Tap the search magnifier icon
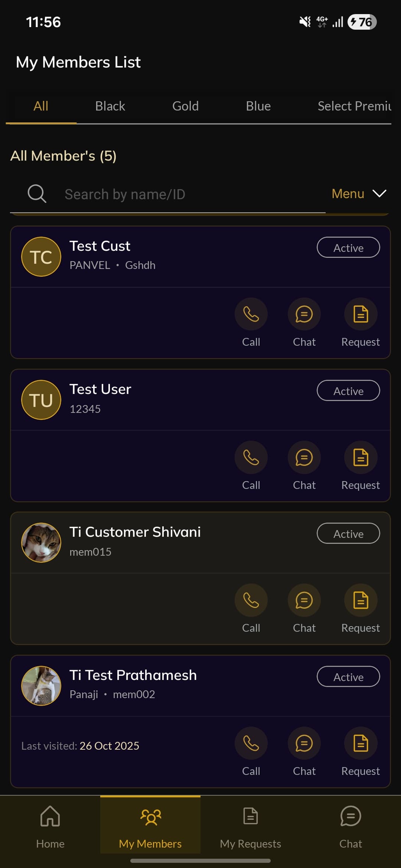401x868 pixels. coord(36,193)
